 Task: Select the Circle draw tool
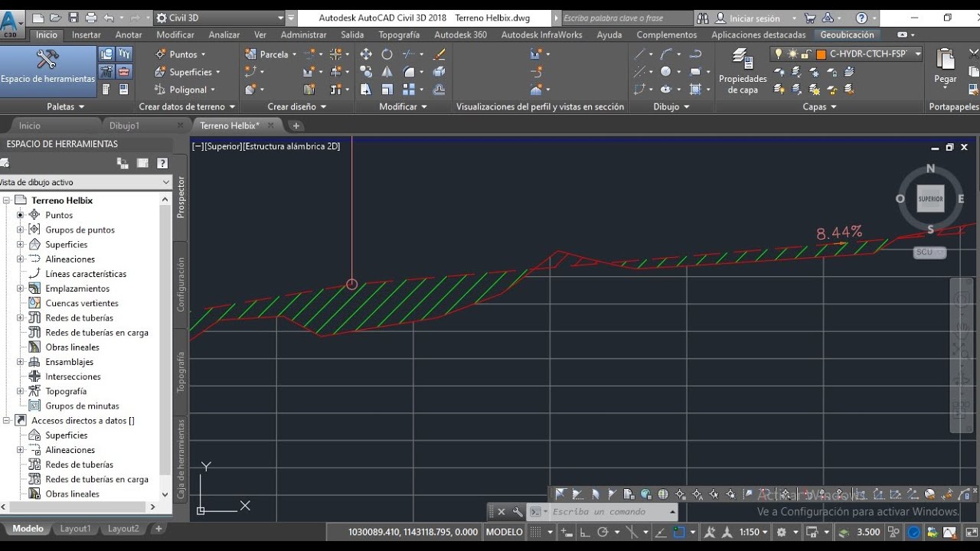pos(665,72)
